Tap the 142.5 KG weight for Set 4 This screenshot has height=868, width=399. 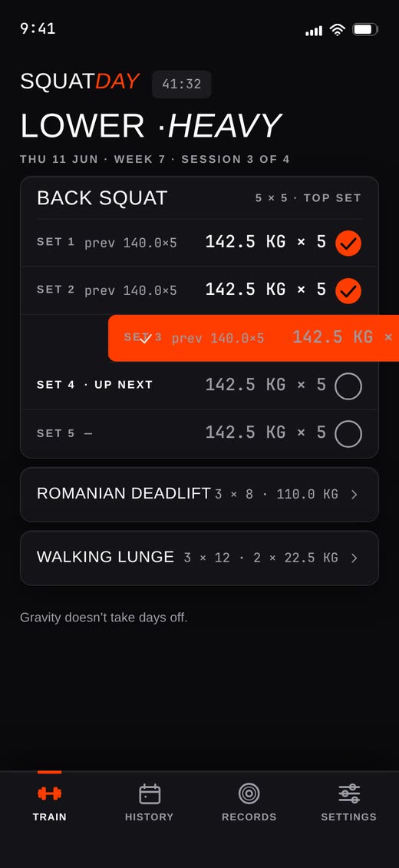(246, 385)
